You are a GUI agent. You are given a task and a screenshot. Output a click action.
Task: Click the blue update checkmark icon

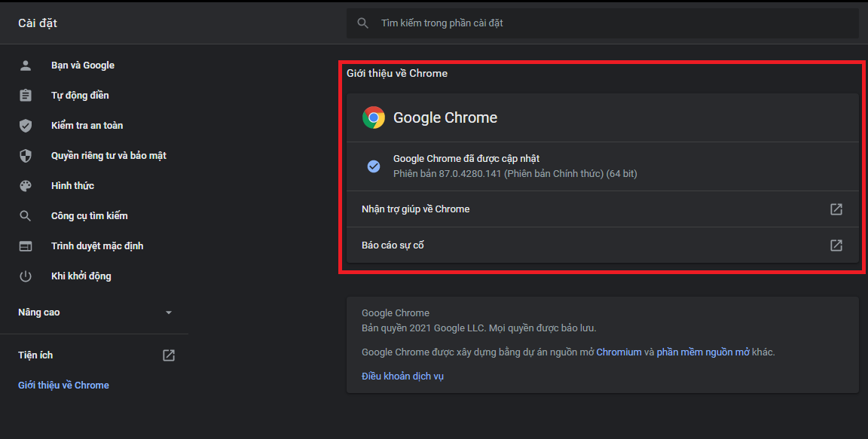point(374,166)
